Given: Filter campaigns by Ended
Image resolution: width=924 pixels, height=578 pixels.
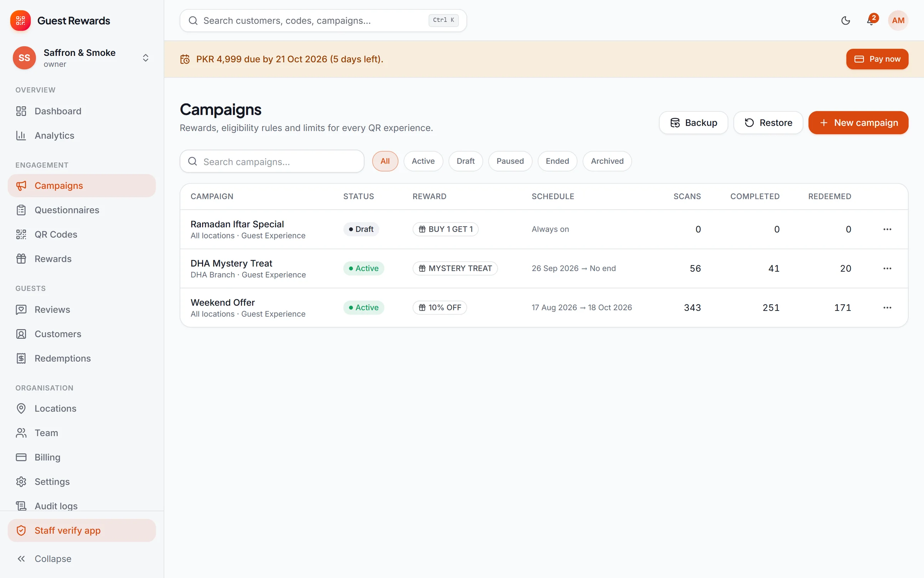Looking at the screenshot, I should [557, 161].
